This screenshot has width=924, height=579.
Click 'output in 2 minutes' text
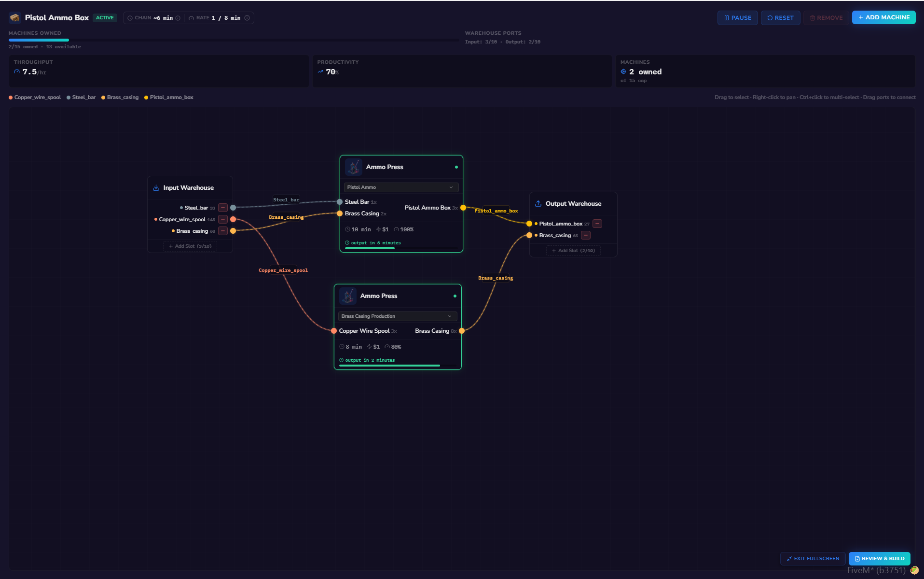tap(370, 360)
